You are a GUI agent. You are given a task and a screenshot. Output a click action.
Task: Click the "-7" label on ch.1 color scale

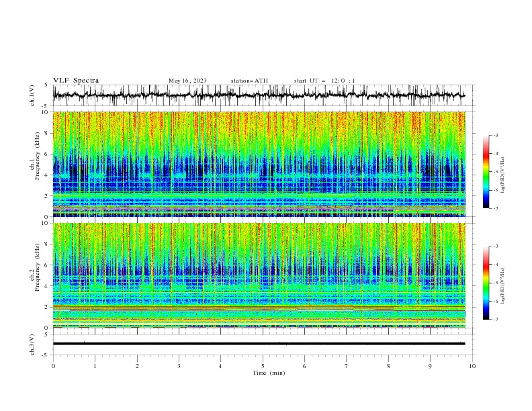495,208
